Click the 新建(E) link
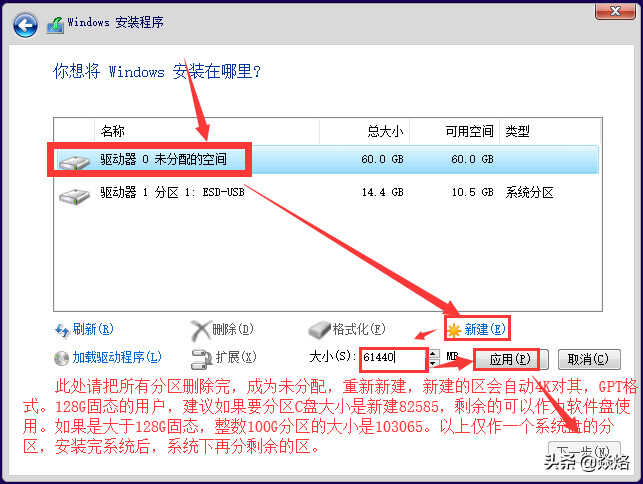This screenshot has height=484, width=643. point(485,329)
